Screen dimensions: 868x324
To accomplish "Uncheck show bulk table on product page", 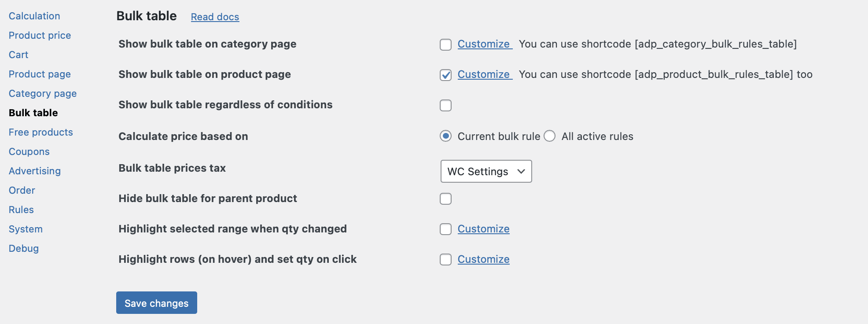I will click(x=445, y=75).
